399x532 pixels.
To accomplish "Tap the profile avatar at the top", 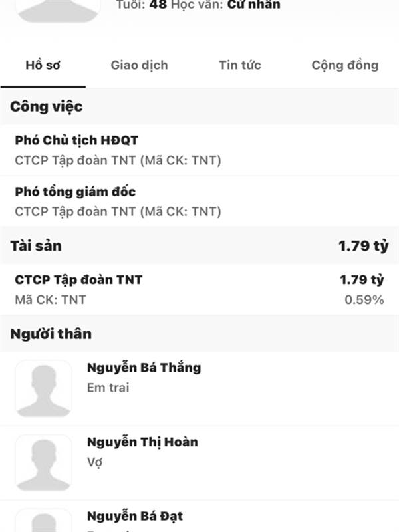I will pos(58,11).
